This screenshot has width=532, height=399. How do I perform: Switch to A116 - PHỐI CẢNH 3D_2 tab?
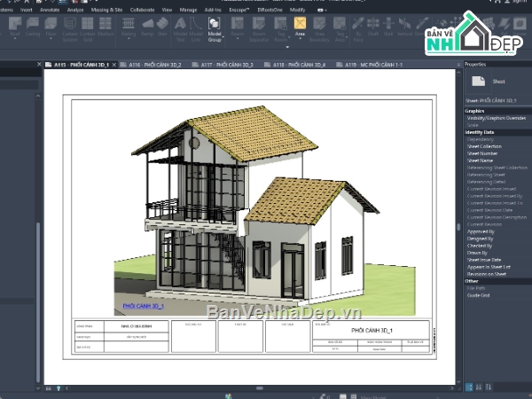(152, 65)
